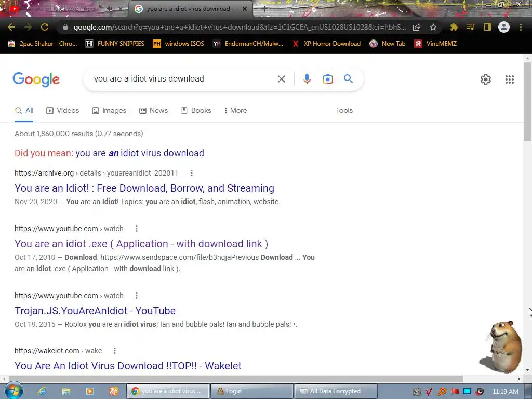Open the New Tab bookmark
The height and width of the screenshot is (399, 532).
tap(388, 44)
